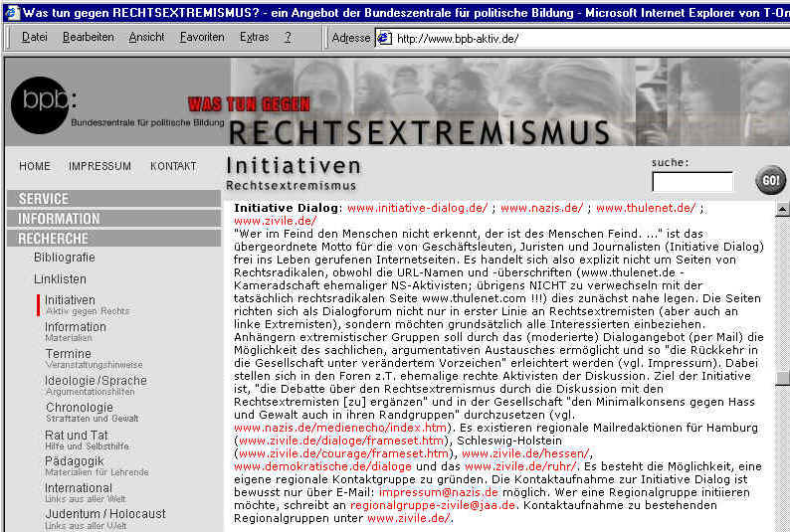
Task: Click the page icon in address bar
Action: pyautogui.click(x=384, y=38)
